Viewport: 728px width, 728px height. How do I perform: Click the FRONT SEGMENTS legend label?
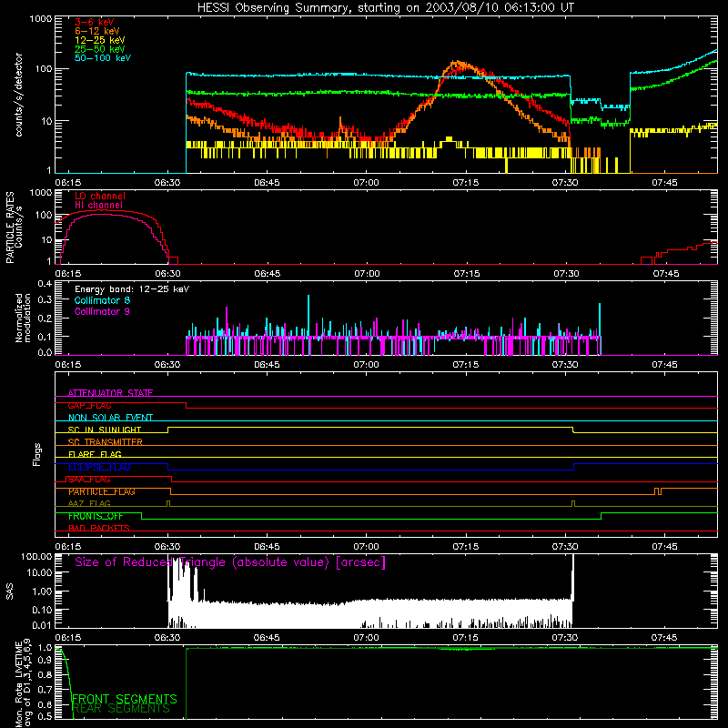tap(125, 699)
